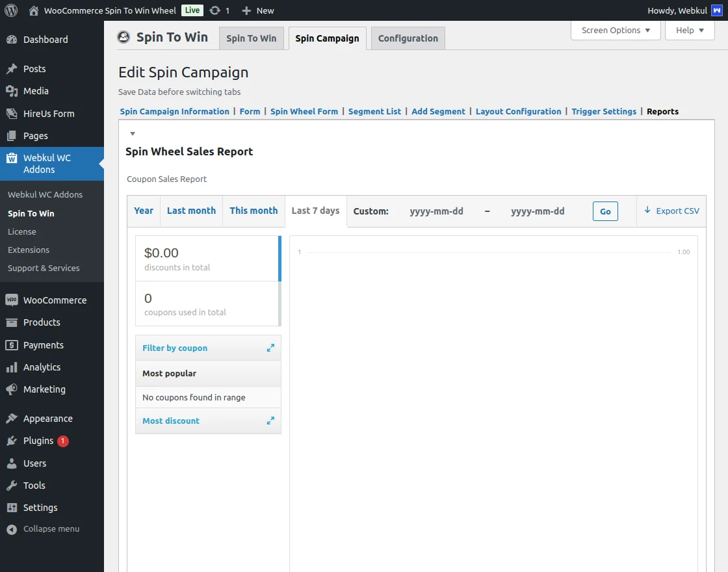Click the Dashboard gauge icon
The image size is (728, 572).
(x=12, y=40)
